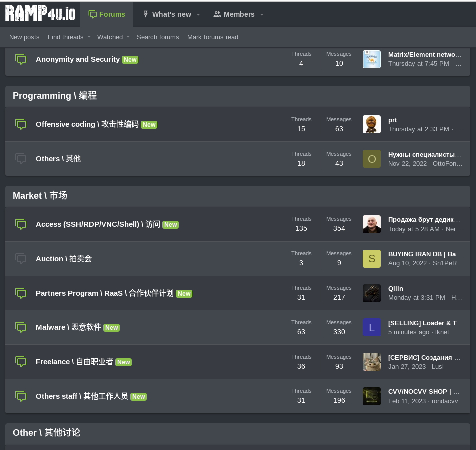Viewport: 476px width, 450px height.
Task: Open Search forums
Action: (158, 37)
